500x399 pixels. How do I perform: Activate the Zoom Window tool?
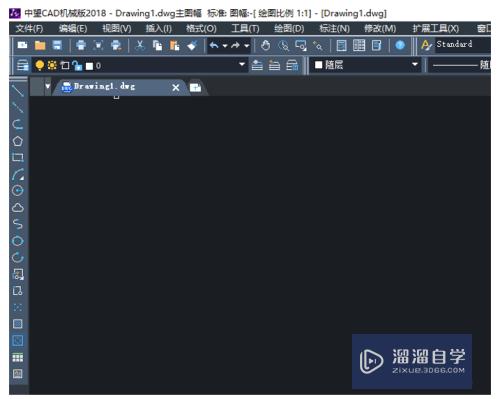click(x=301, y=45)
